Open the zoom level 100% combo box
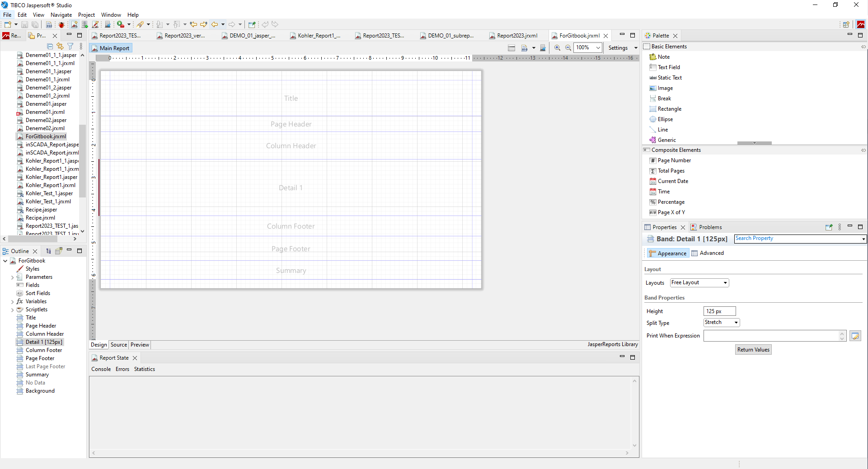868x469 pixels. coord(588,47)
